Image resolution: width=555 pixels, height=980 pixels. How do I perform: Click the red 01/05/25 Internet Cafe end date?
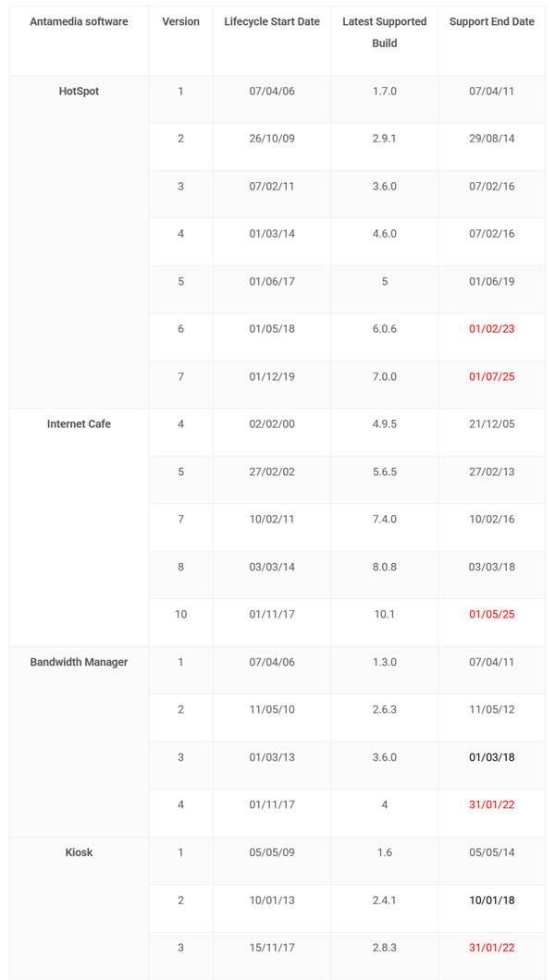click(491, 614)
